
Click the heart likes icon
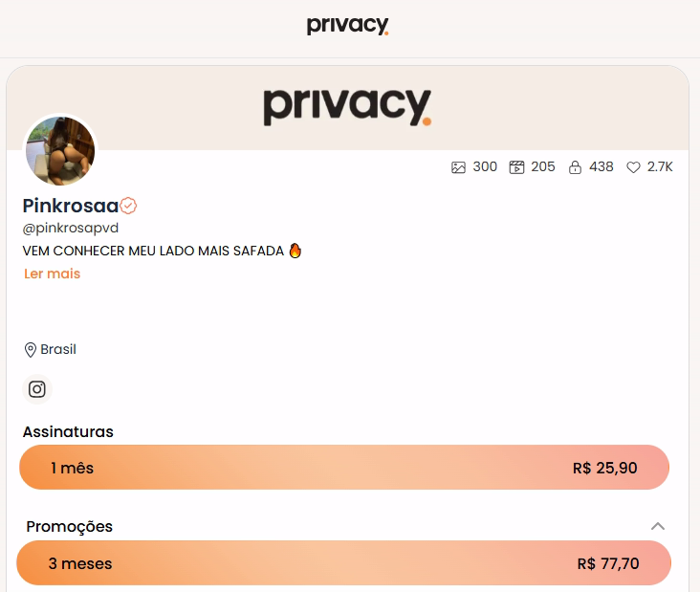point(633,167)
